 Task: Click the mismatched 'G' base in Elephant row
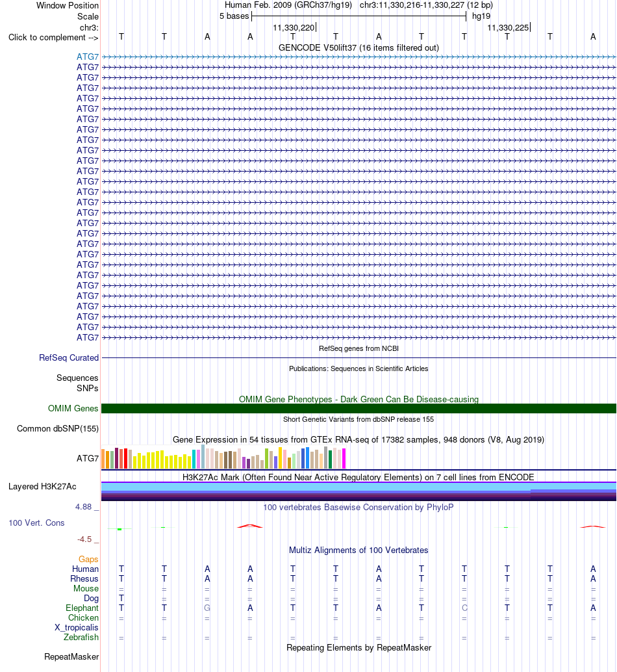[207, 608]
